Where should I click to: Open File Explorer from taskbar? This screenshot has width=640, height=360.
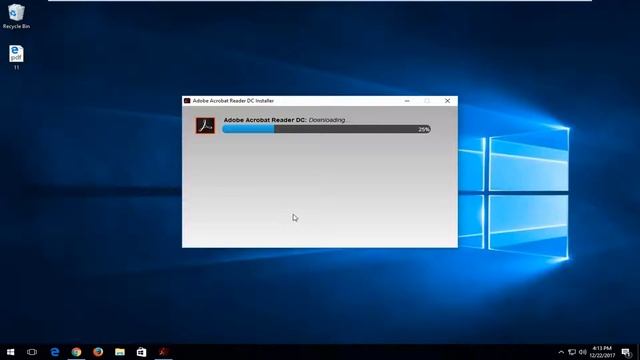point(120,352)
